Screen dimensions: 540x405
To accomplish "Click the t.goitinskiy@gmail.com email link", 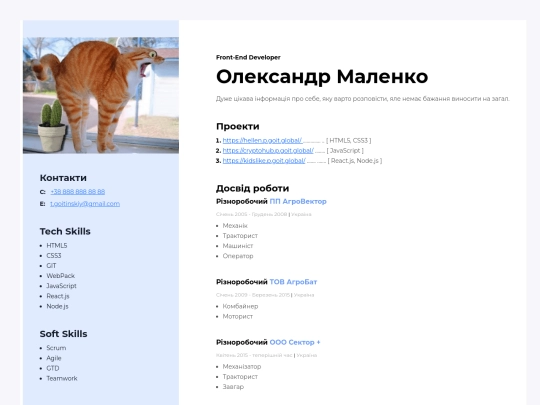I will click(85, 204).
